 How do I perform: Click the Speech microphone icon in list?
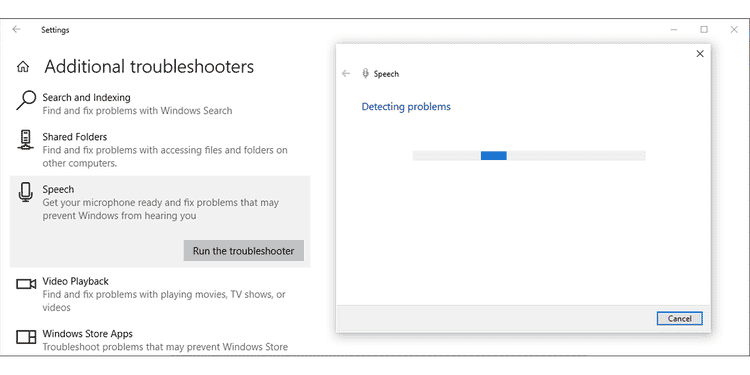25,192
